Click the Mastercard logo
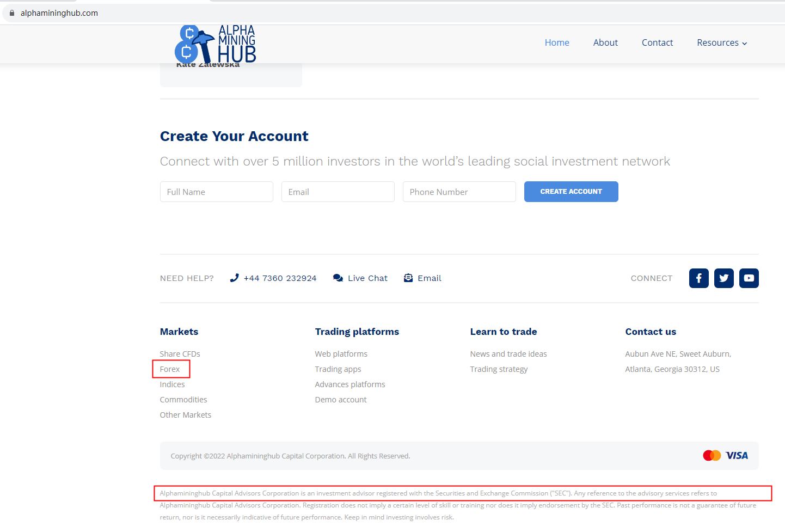The image size is (785, 532). coord(712,456)
